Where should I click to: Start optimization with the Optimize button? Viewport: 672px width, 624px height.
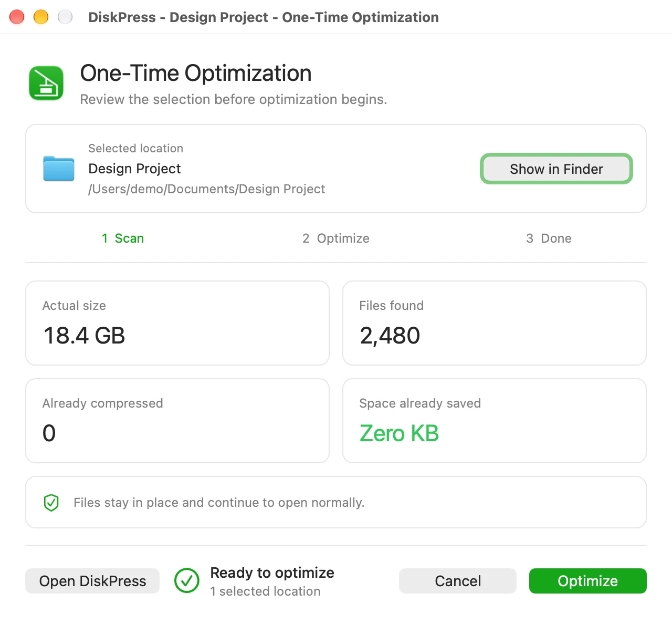[x=588, y=581]
